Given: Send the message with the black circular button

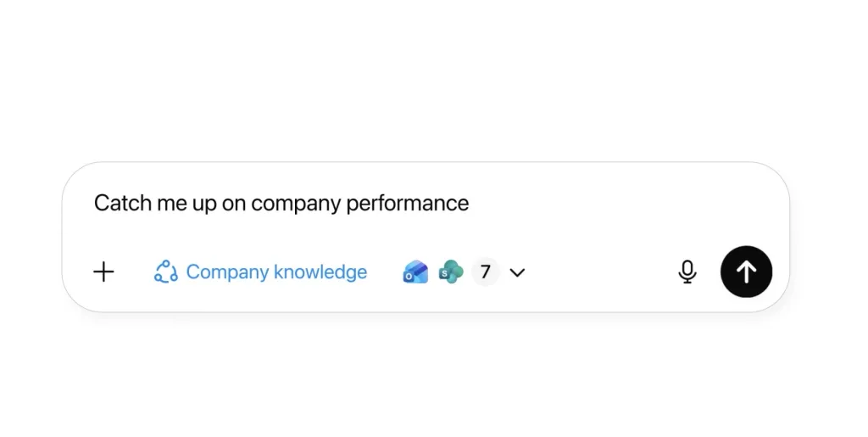Looking at the screenshot, I should (746, 272).
